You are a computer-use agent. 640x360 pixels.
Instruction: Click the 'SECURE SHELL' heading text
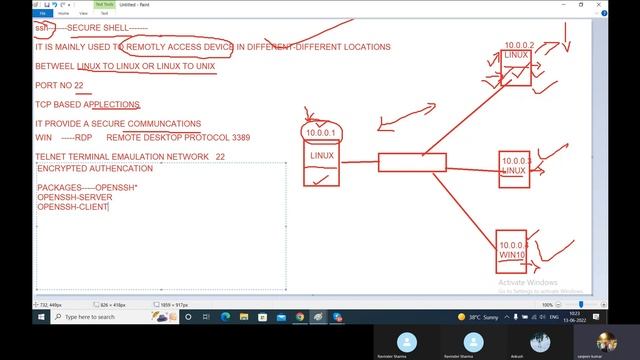click(x=98, y=28)
